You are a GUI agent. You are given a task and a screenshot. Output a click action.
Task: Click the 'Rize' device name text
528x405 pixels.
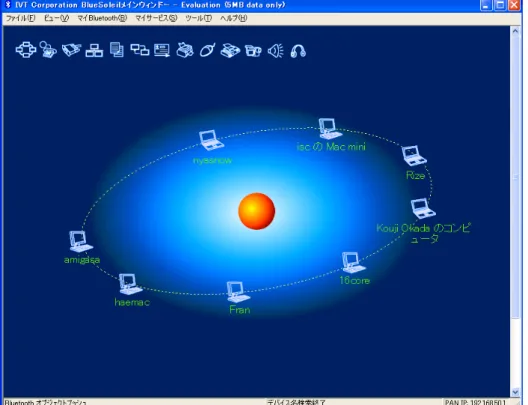[x=416, y=175]
